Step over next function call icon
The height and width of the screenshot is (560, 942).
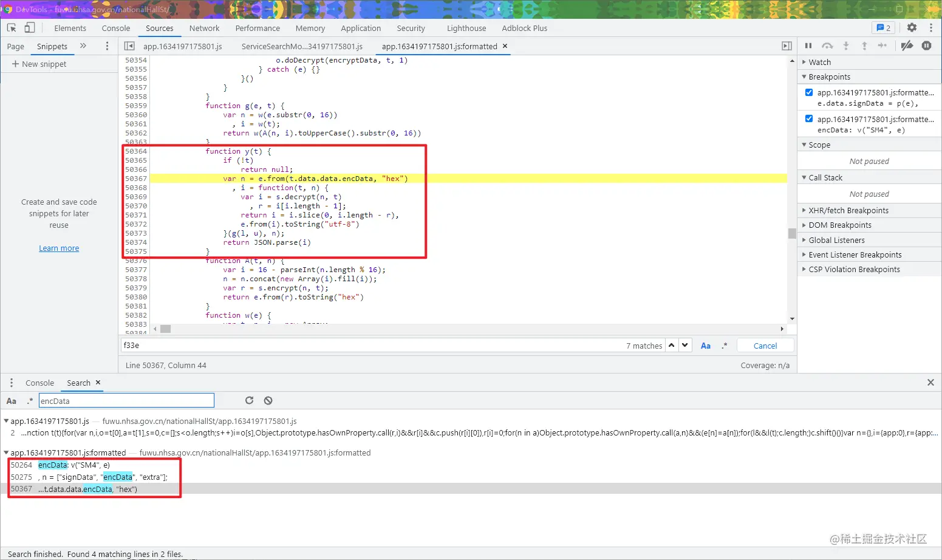pyautogui.click(x=827, y=46)
